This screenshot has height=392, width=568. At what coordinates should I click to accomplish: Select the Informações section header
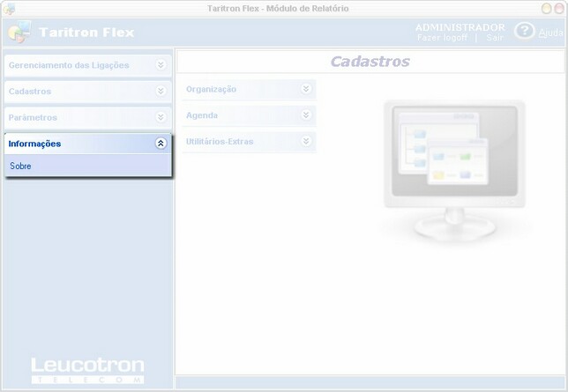[88, 144]
